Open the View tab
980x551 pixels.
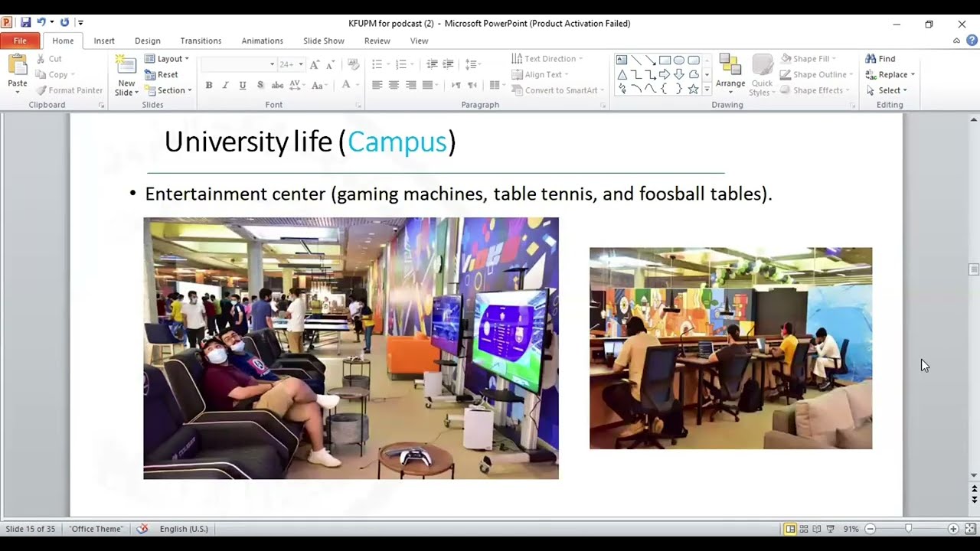pos(419,41)
